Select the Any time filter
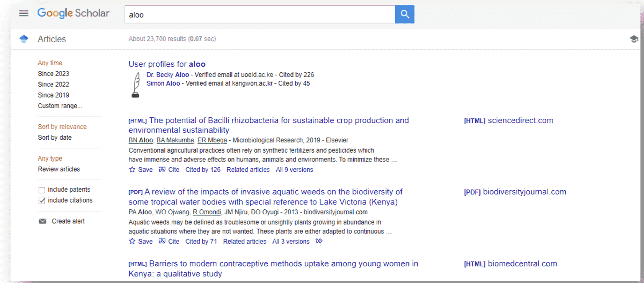The width and height of the screenshot is (644, 283). 50,63
